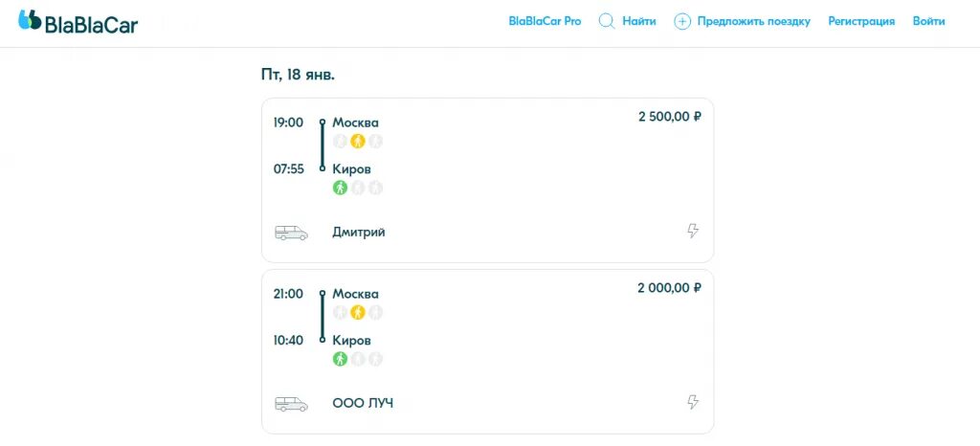Click the lightning bolt icon on ООО ЛУЧ ride

tap(693, 402)
